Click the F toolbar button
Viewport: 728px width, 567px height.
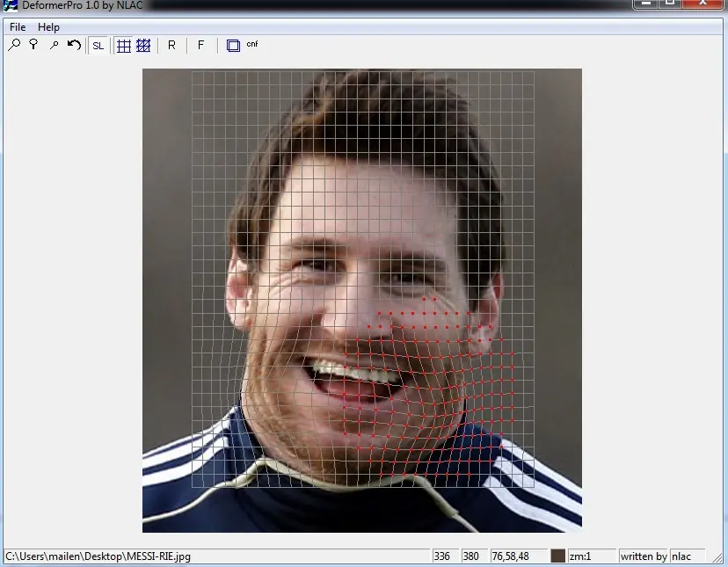200,45
